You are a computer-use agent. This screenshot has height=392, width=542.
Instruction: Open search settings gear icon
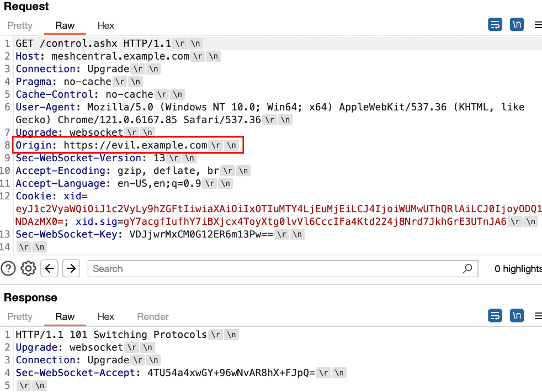pyautogui.click(x=28, y=269)
